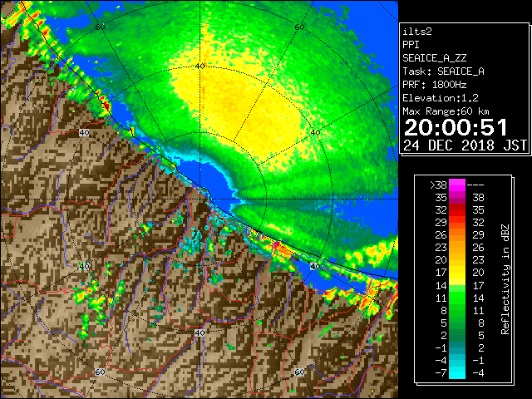Select the 'PPI' scan type label

[x=411, y=45]
